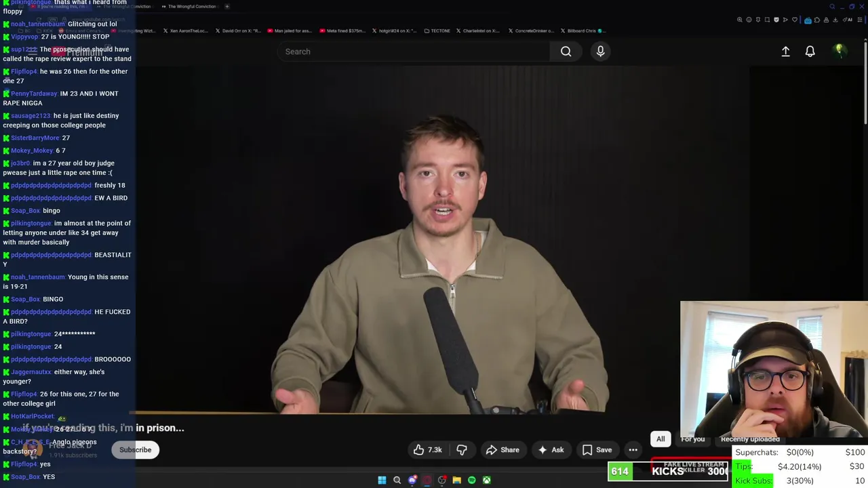Screen dimensions: 868x488
Task: Open Meta fined $375m bookmark
Action: (342, 30)
